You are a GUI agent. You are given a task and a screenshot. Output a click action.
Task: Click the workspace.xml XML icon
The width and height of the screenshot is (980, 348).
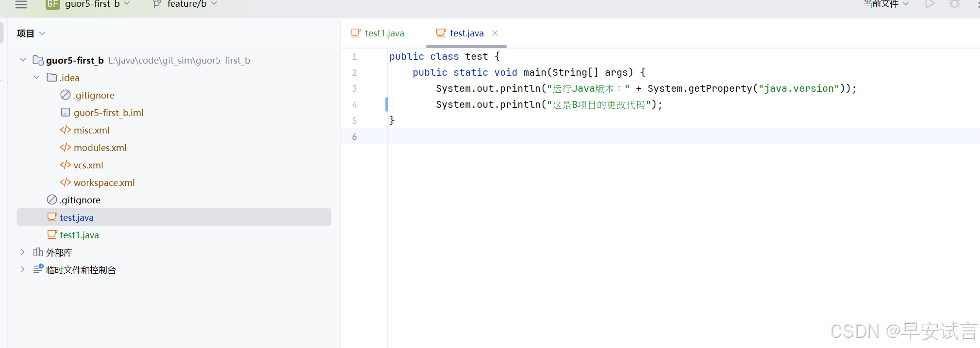pyautogui.click(x=66, y=182)
